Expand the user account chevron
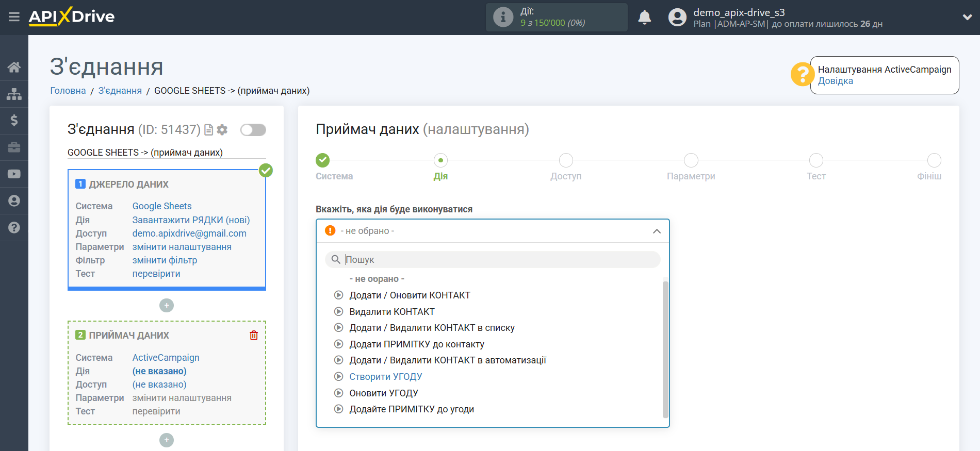980x451 pixels. tap(967, 17)
